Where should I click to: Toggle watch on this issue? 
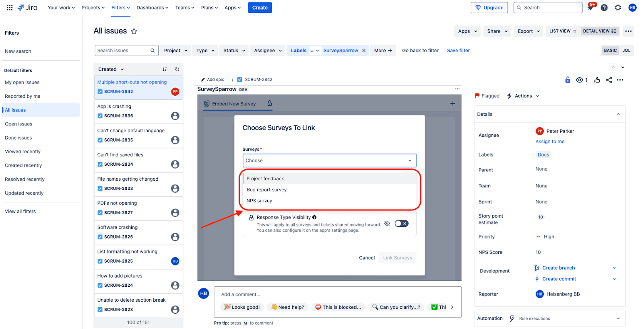point(580,80)
